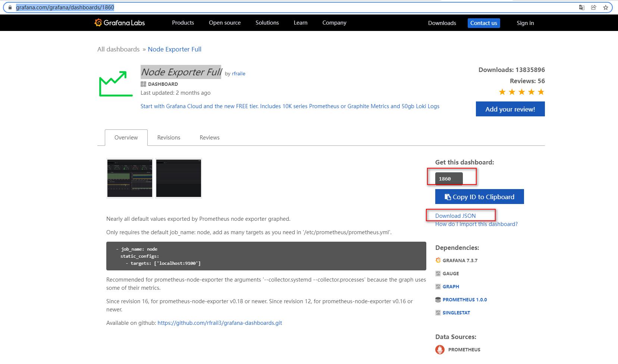The width and height of the screenshot is (618, 364).
Task: Click GAUGE dependency text
Action: 451,274
